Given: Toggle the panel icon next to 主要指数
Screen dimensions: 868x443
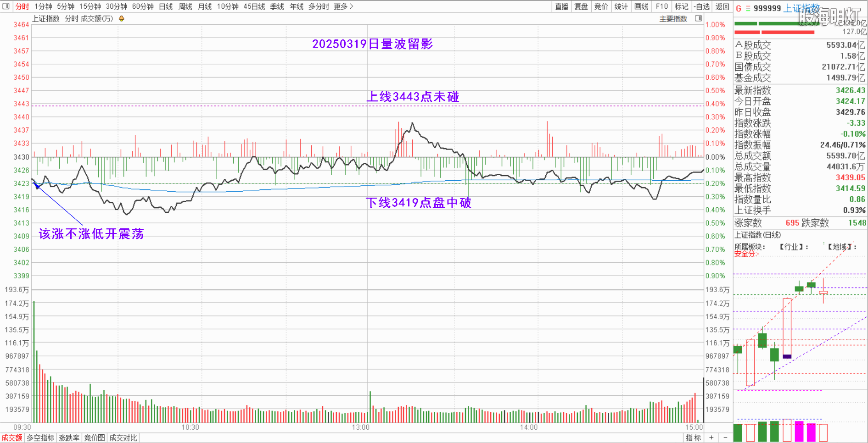Looking at the screenshot, I should point(698,18).
